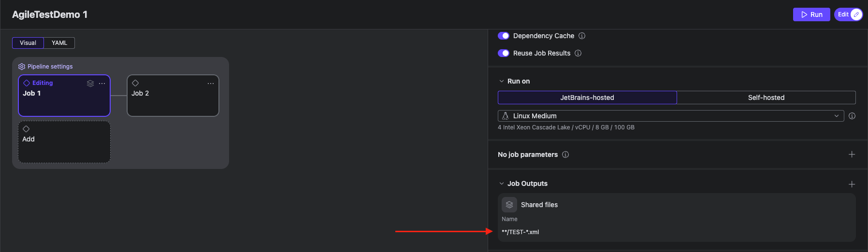
Task: Click the info icon next to Dependency Cache
Action: coord(582,36)
